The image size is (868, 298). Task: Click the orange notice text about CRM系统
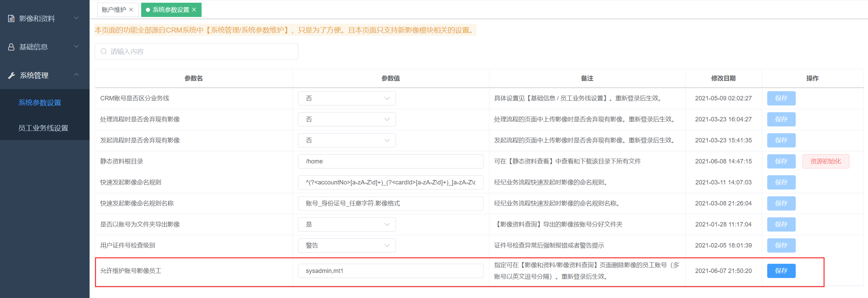coord(285,30)
